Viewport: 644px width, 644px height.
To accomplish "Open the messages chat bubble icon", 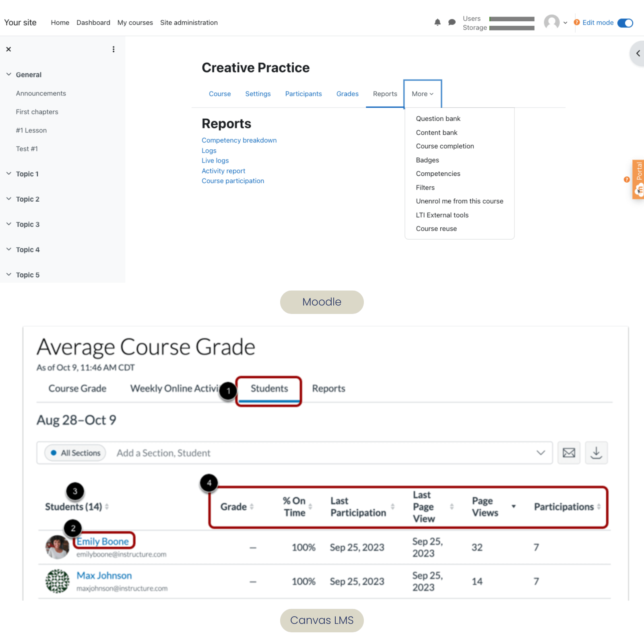I will [452, 23].
